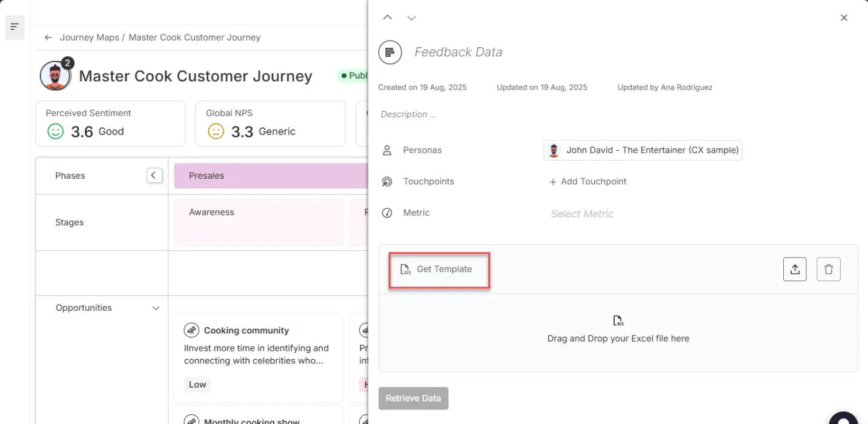The height and width of the screenshot is (424, 868).
Task: Click the Personas person icon
Action: [x=387, y=150]
